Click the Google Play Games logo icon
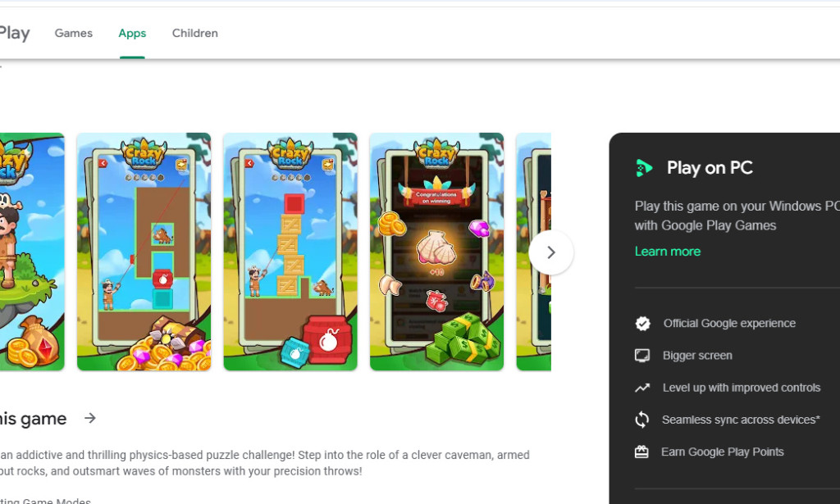Viewport: 840px width, 504px height. click(643, 168)
